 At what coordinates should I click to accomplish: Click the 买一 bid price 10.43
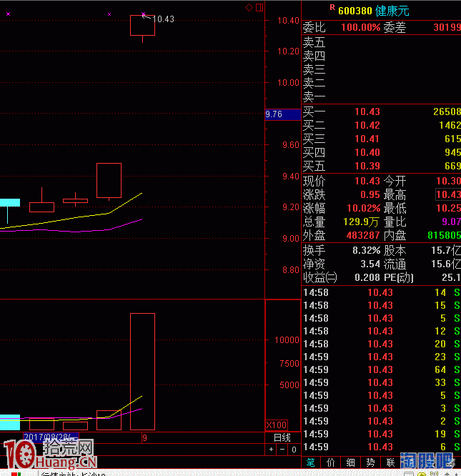tap(367, 111)
